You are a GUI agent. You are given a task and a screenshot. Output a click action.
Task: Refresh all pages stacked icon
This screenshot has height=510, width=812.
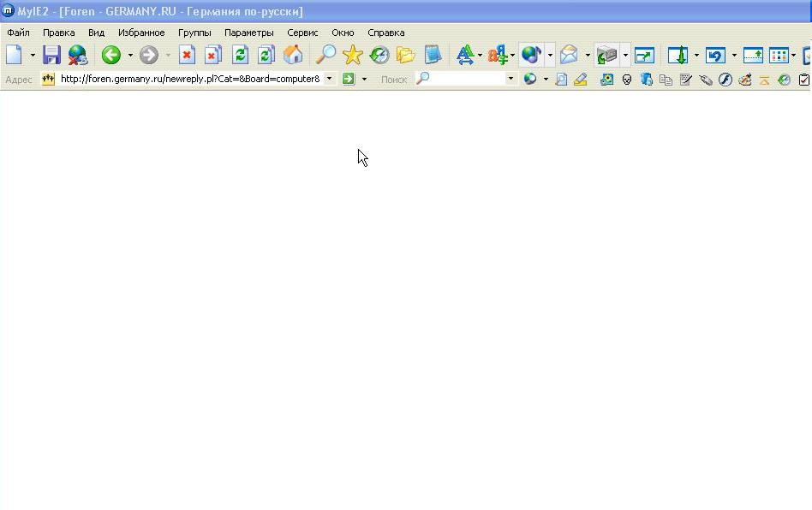point(266,55)
